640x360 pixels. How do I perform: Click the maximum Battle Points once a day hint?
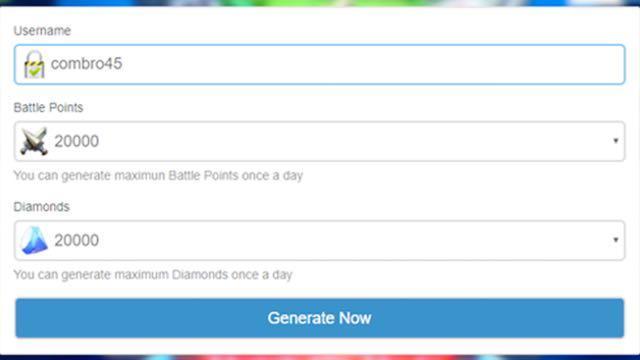(x=158, y=176)
